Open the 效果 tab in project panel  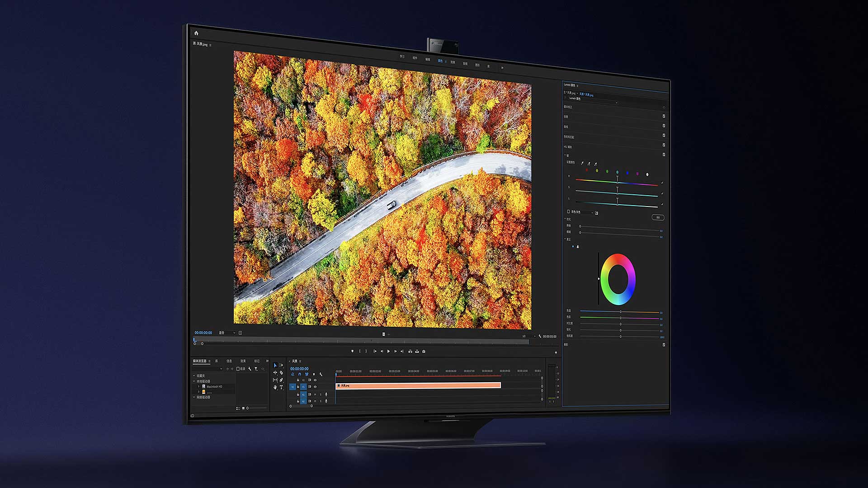243,361
